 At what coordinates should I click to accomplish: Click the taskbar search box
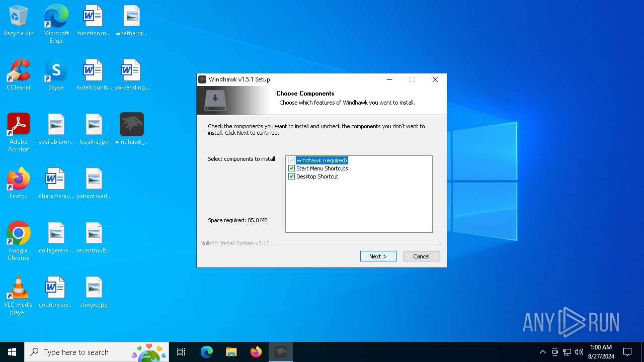click(97, 352)
